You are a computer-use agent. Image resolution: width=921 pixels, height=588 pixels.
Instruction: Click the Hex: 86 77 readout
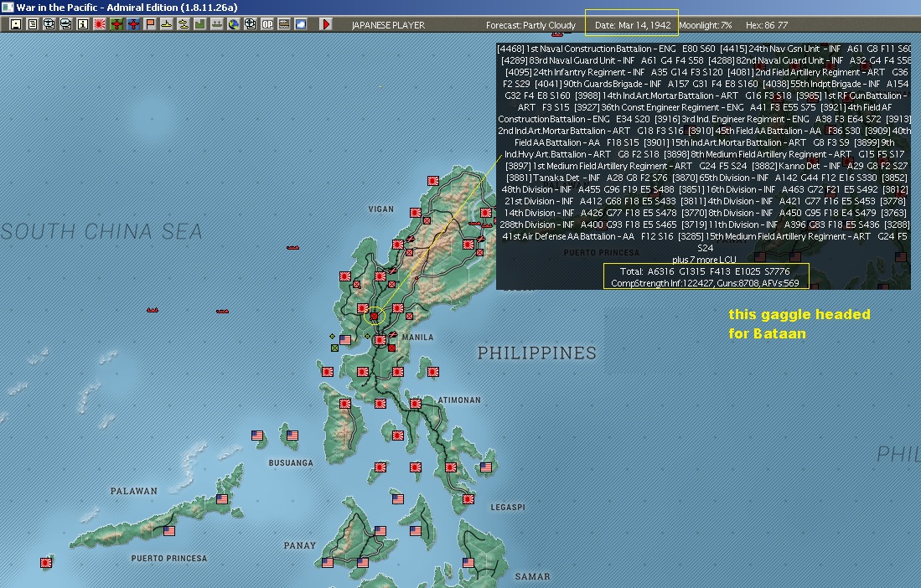coord(767,25)
